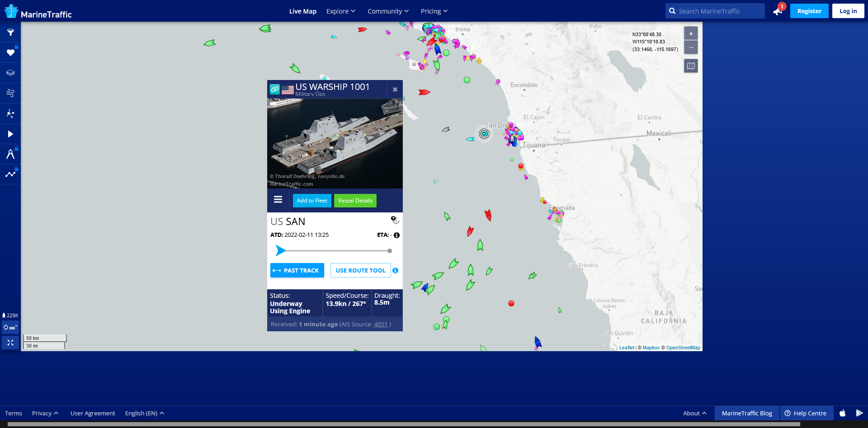Click the port anchor help icon

pyautogui.click(x=395, y=220)
